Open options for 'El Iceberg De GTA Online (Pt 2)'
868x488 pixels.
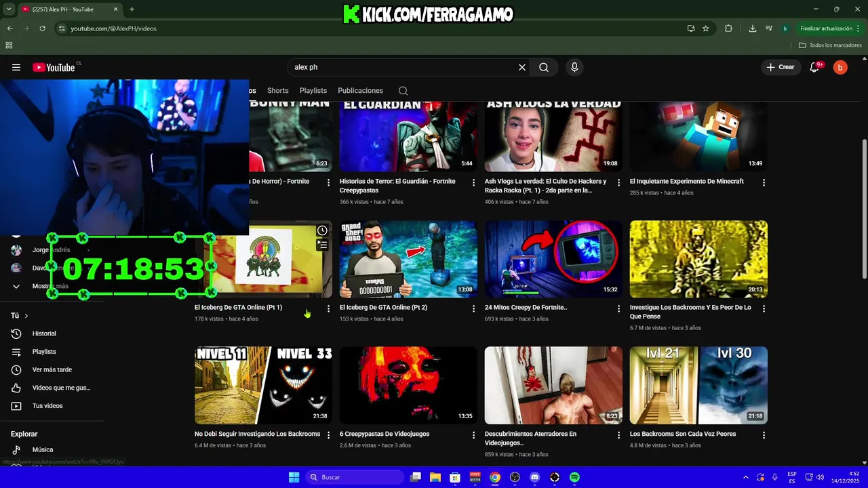(x=473, y=308)
